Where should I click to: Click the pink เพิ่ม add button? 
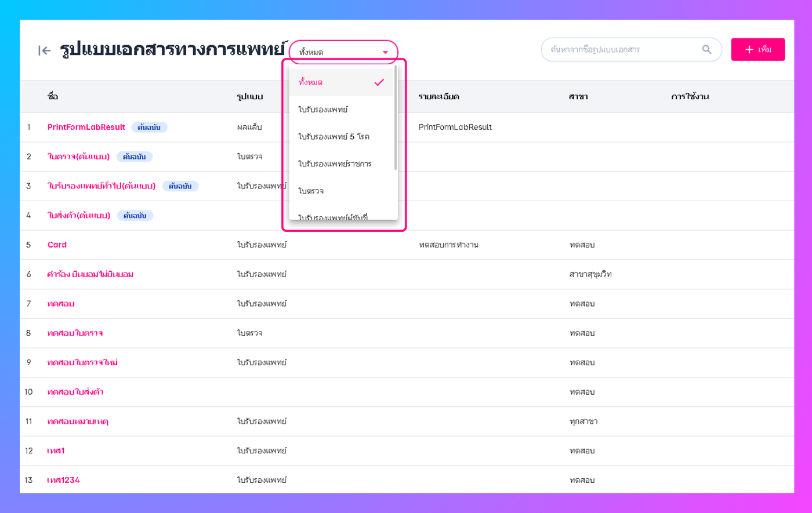[x=758, y=50]
